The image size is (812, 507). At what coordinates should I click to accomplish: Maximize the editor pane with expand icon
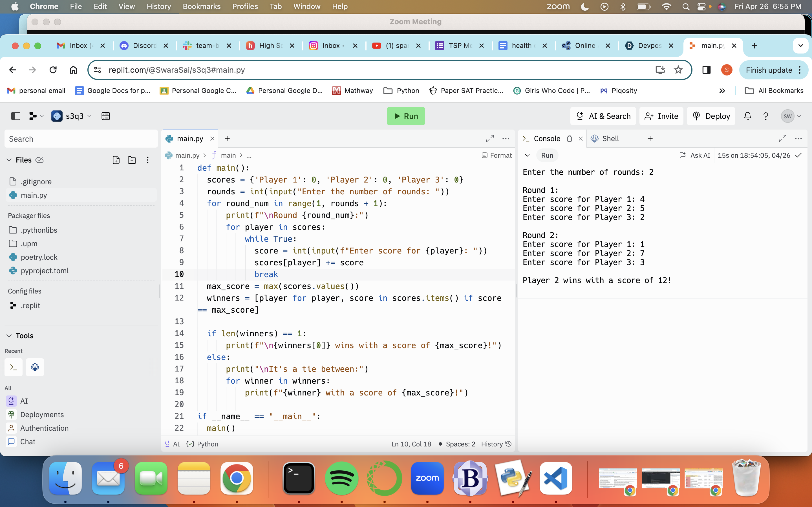[x=490, y=139]
